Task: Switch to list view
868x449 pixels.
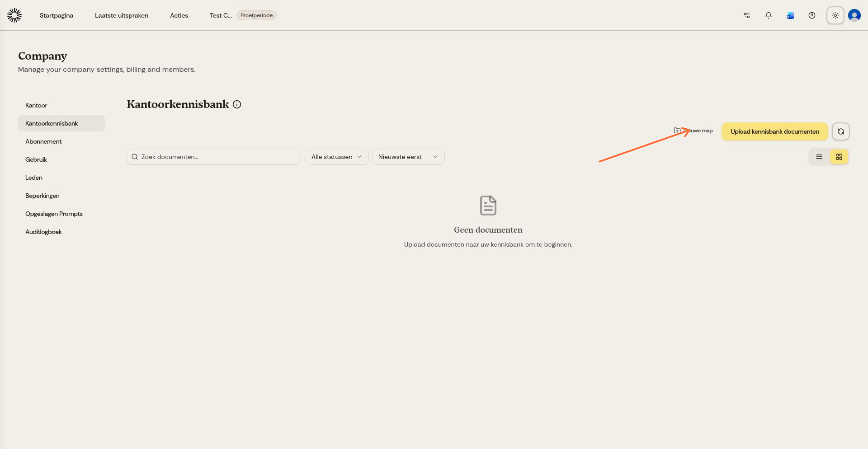Action: pyautogui.click(x=819, y=157)
